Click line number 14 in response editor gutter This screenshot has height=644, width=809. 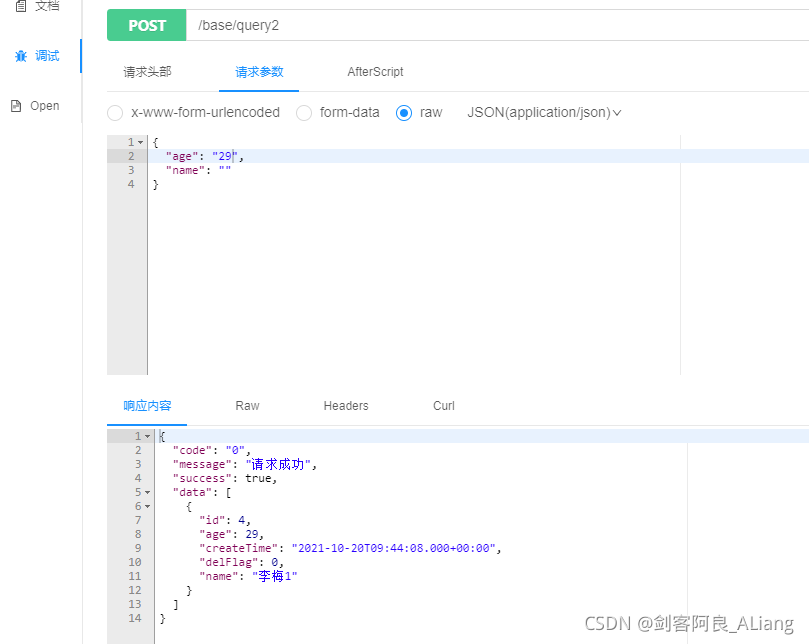[135, 618]
